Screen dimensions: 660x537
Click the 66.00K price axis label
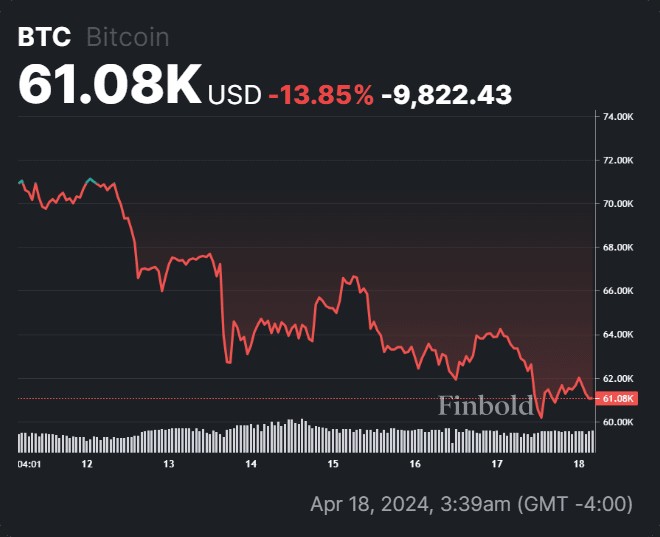(x=617, y=291)
